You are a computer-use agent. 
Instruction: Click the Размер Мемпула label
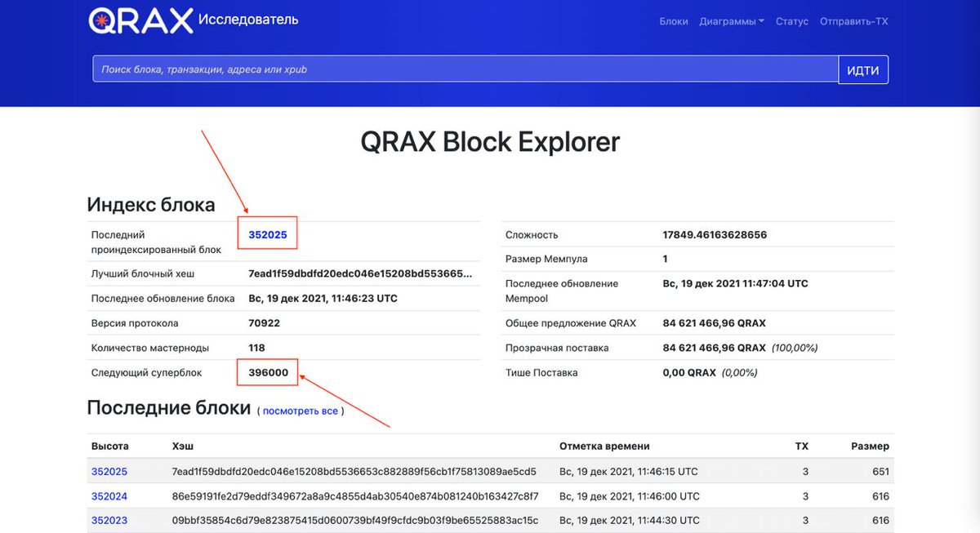click(546, 259)
